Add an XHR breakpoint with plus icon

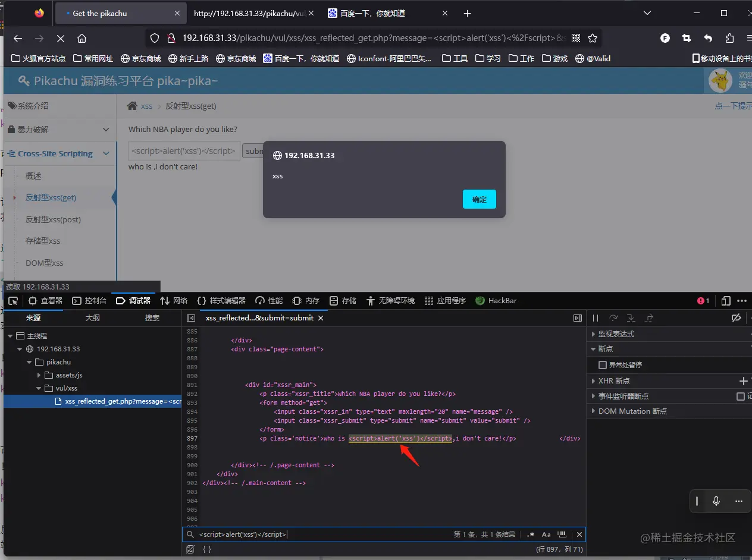tap(743, 380)
